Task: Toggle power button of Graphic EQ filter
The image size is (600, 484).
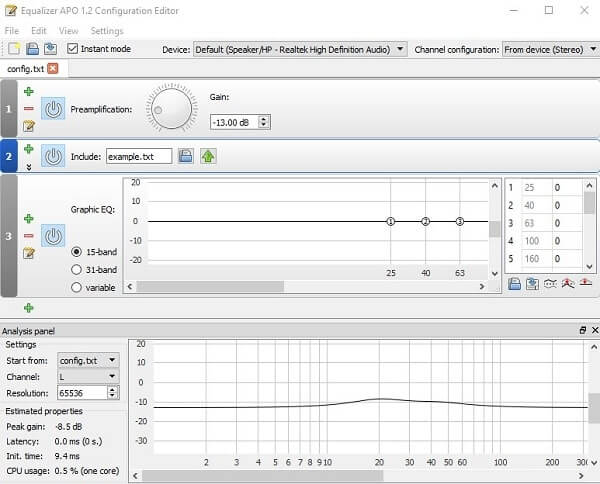Action: tap(53, 236)
